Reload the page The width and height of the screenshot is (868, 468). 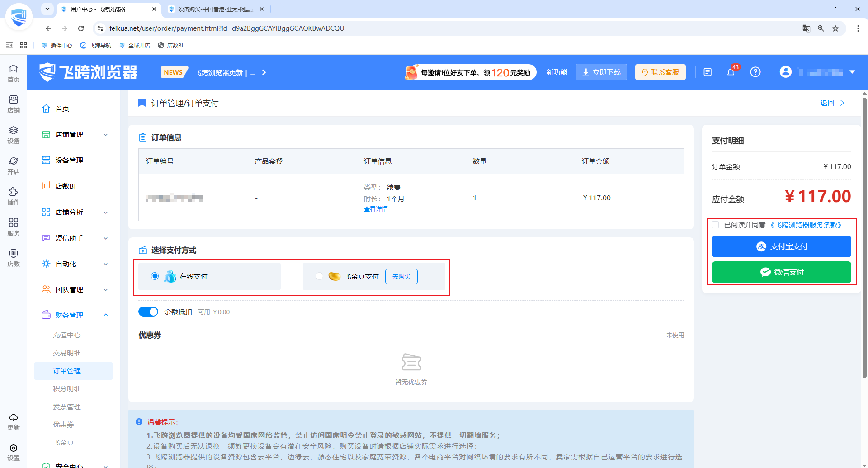(x=81, y=28)
